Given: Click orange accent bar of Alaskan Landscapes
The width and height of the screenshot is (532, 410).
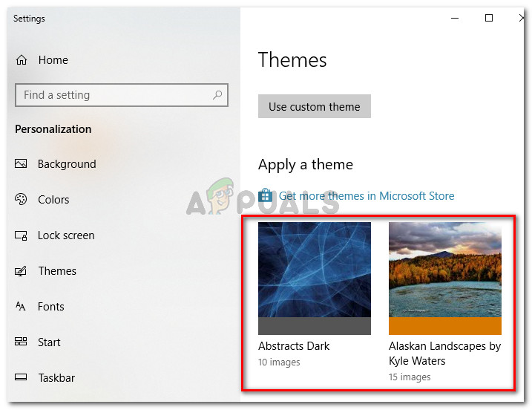Looking at the screenshot, I should [444, 326].
